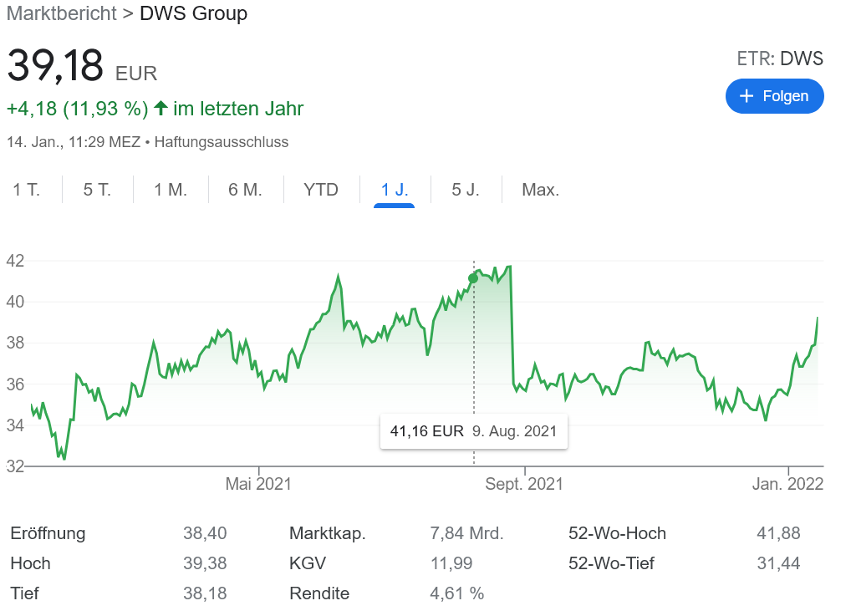Open the Haftungsausschluss disclaimer link
The width and height of the screenshot is (851, 616).
pyautogui.click(x=222, y=142)
